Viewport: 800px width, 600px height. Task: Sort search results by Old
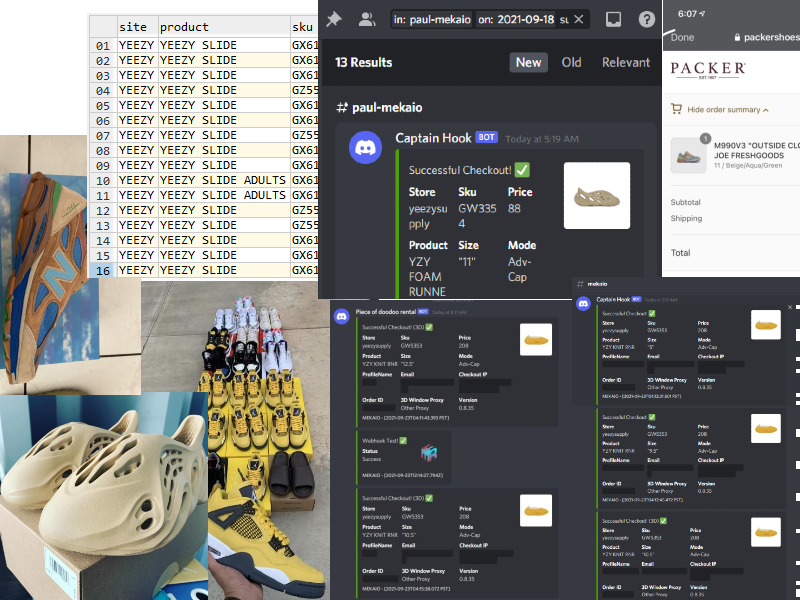pos(571,62)
